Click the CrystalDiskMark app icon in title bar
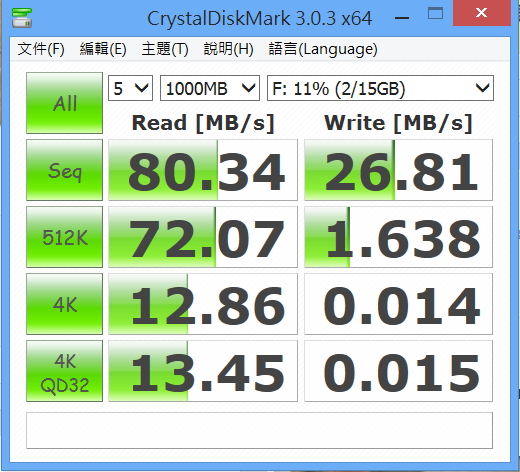 tap(22, 18)
